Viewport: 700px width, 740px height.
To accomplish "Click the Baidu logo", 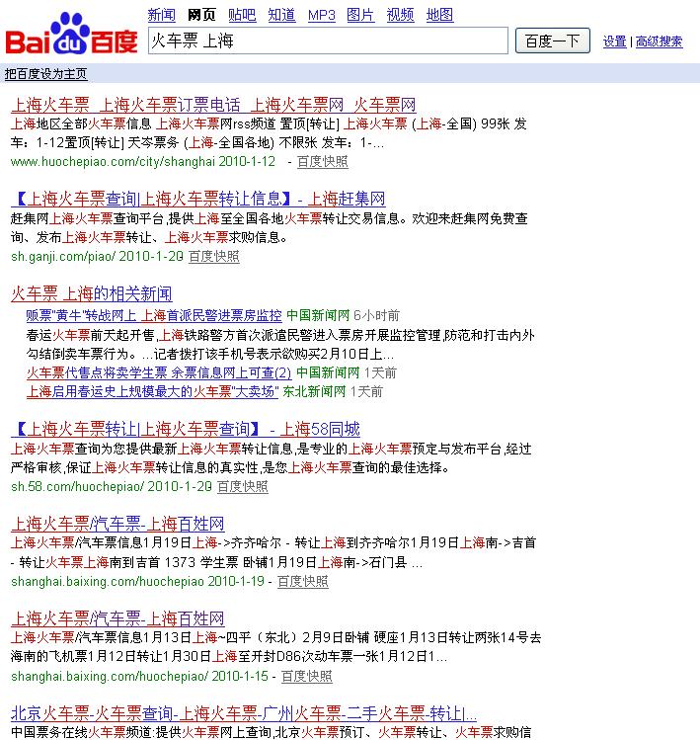I will 71,34.
